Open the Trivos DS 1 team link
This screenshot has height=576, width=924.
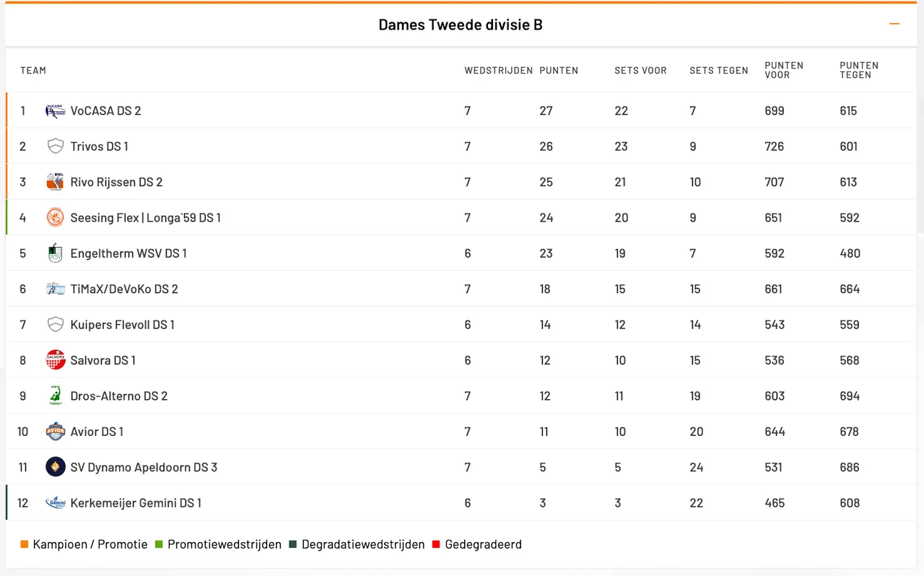point(99,147)
